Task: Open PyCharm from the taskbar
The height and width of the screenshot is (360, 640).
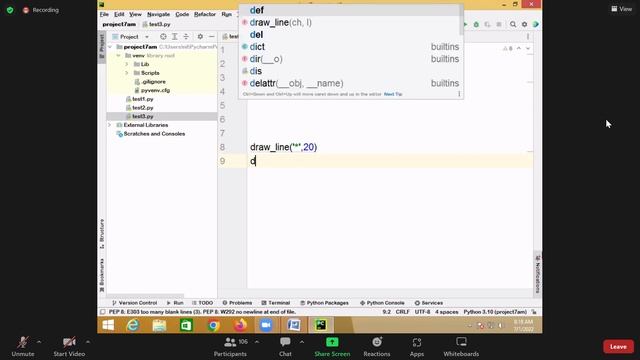Action: tap(321, 325)
